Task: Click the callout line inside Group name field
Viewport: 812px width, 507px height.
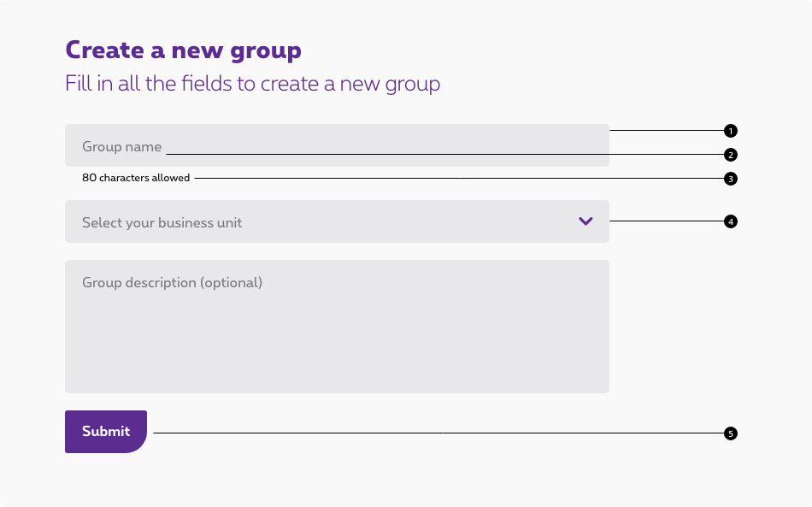Action: [x=385, y=155]
